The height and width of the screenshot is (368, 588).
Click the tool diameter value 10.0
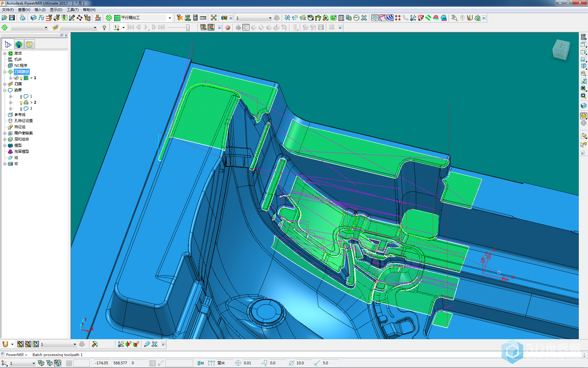(x=303, y=363)
